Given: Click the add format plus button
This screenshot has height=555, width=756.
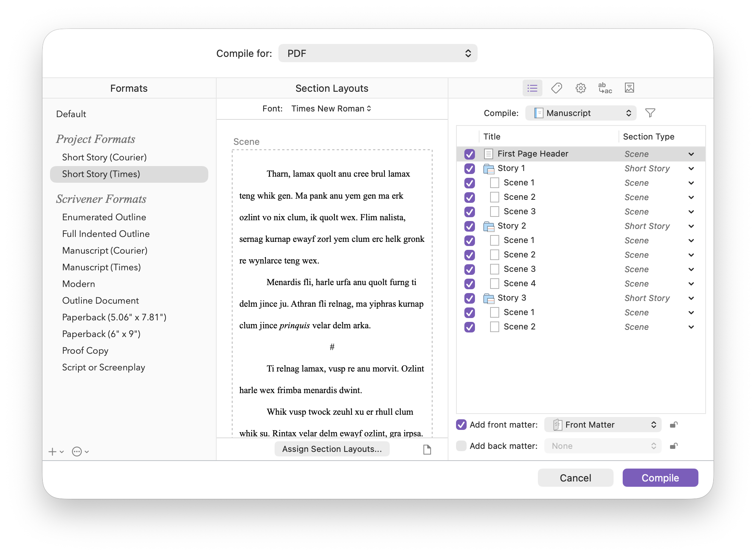Looking at the screenshot, I should tap(53, 452).
